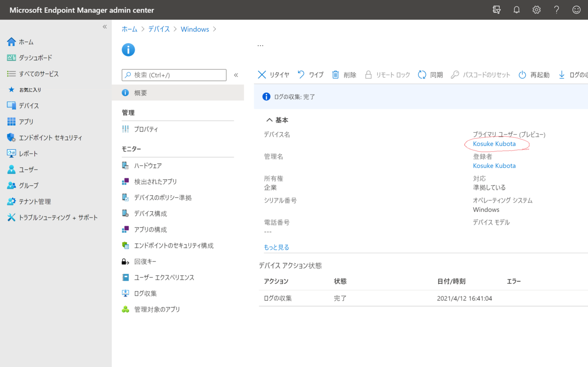Click the デバイス breadcrumb link
588x367 pixels.
click(x=159, y=29)
